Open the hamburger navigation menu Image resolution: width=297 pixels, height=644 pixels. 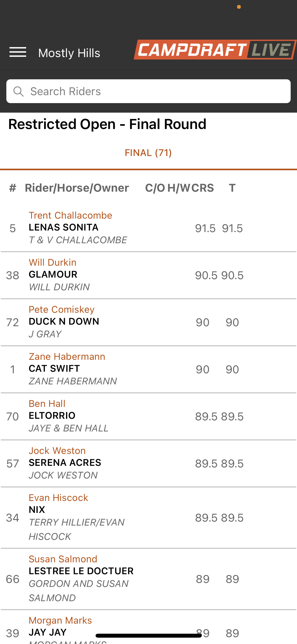(18, 52)
